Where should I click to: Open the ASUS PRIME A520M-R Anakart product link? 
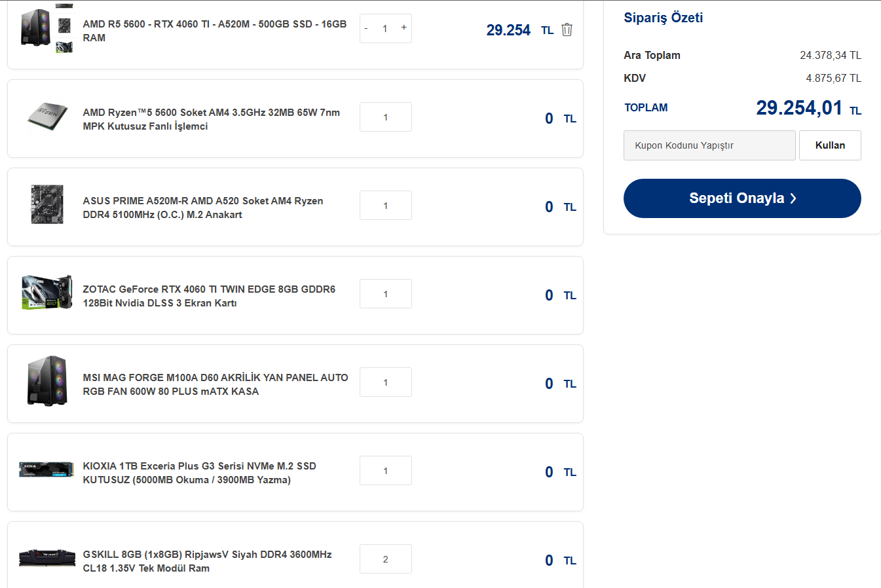coord(203,208)
